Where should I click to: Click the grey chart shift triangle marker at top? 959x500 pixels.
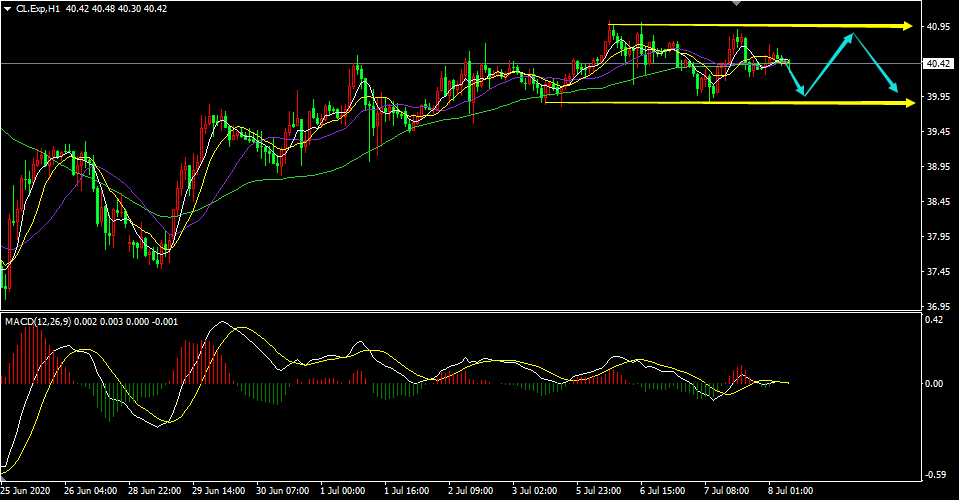click(736, 3)
